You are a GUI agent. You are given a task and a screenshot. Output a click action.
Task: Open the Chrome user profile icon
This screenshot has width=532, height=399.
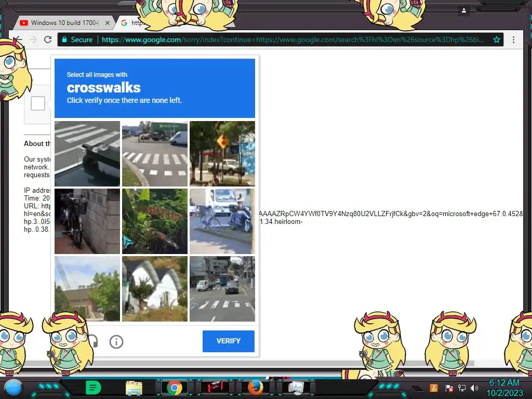(x=464, y=10)
